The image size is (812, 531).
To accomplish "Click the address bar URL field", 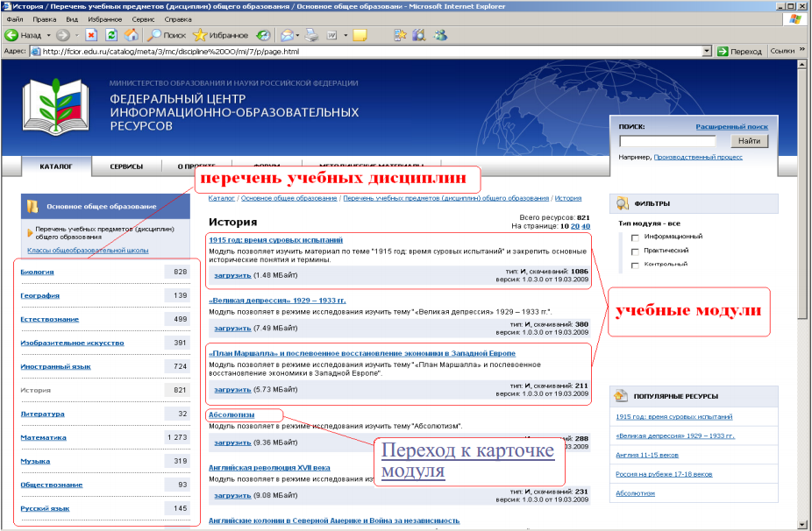I will [367, 51].
